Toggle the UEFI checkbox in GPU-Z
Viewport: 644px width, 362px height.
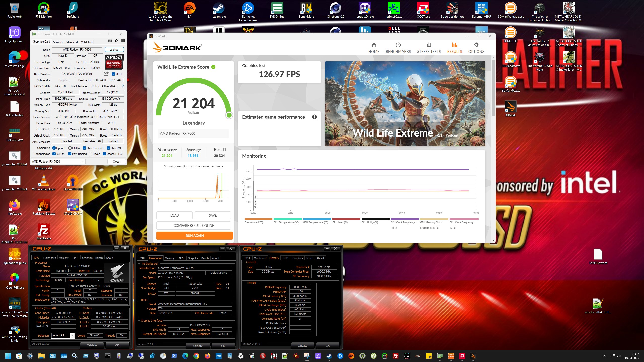click(x=113, y=74)
